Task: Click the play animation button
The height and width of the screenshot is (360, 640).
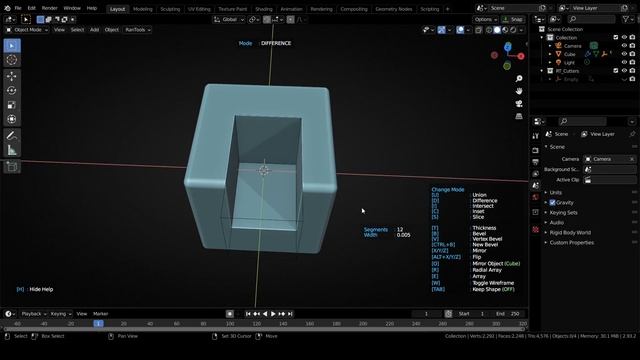Action: coord(273,314)
